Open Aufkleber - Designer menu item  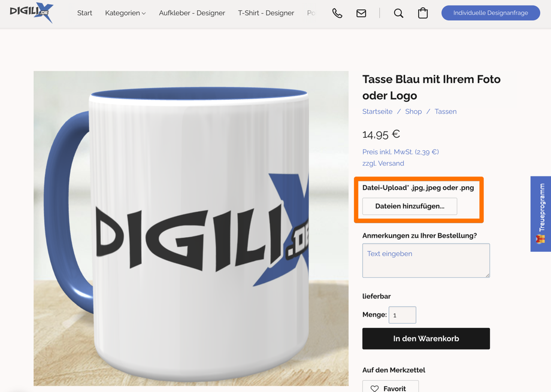[192, 13]
